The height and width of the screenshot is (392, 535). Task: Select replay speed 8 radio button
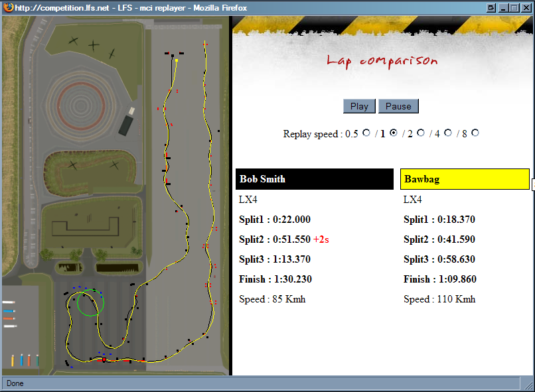pos(475,133)
